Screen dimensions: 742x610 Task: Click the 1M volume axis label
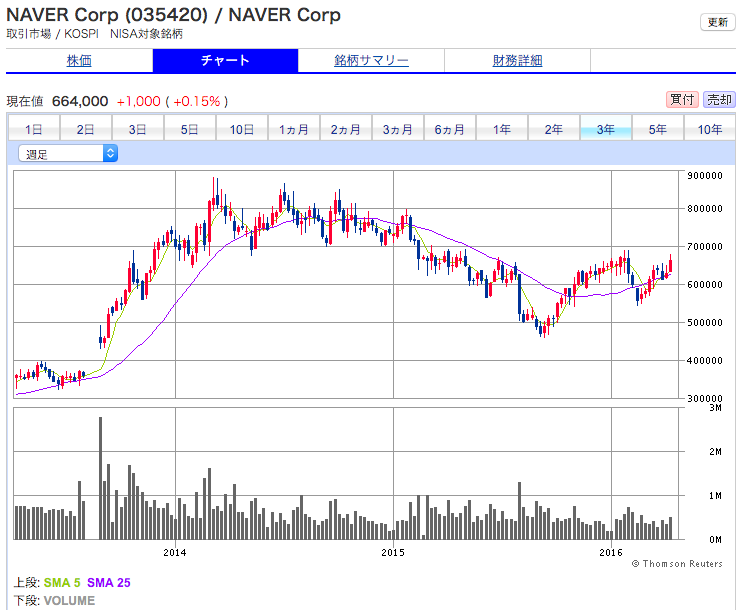pyautogui.click(x=716, y=495)
